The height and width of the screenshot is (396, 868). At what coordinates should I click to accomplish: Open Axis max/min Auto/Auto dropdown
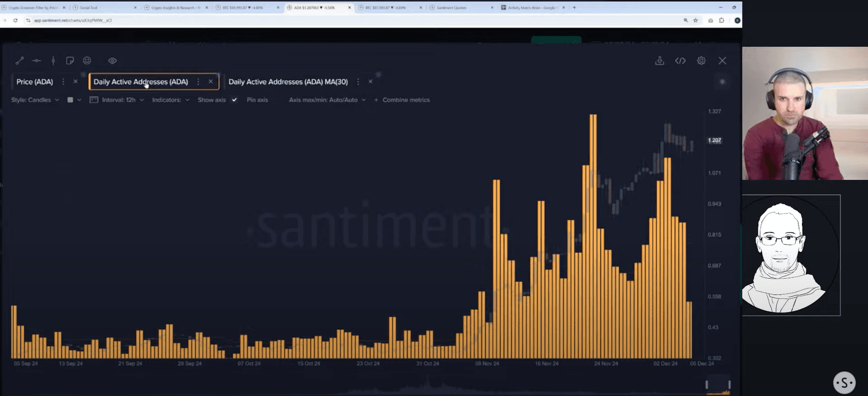pyautogui.click(x=327, y=100)
